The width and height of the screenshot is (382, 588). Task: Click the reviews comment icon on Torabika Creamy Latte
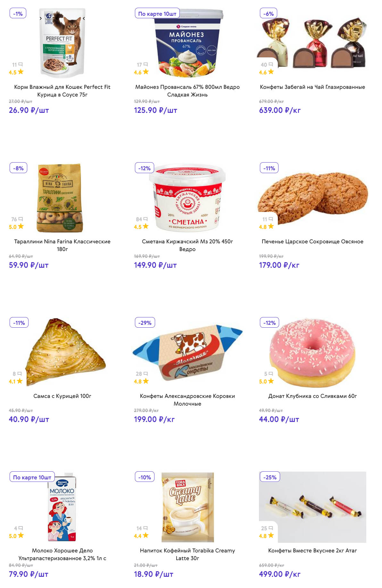pos(145,528)
